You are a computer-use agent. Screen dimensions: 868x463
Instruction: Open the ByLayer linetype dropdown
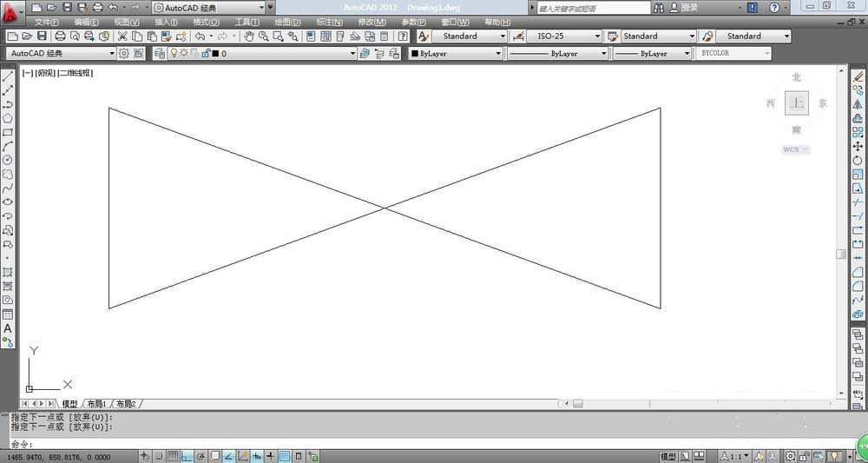(x=556, y=54)
